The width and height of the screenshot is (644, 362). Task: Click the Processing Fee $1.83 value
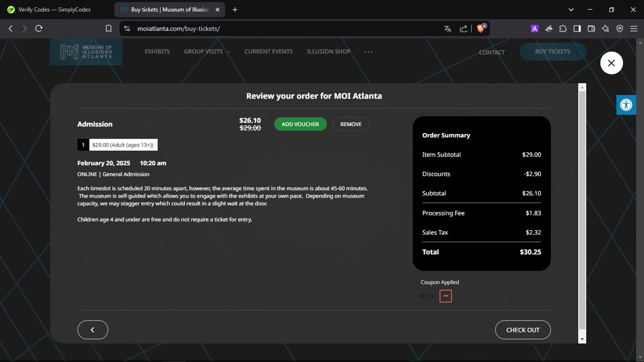pos(533,213)
